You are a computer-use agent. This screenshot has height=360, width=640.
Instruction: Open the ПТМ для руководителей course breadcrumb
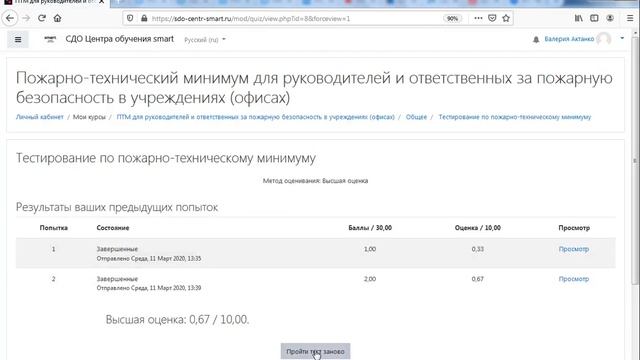[x=256, y=117]
